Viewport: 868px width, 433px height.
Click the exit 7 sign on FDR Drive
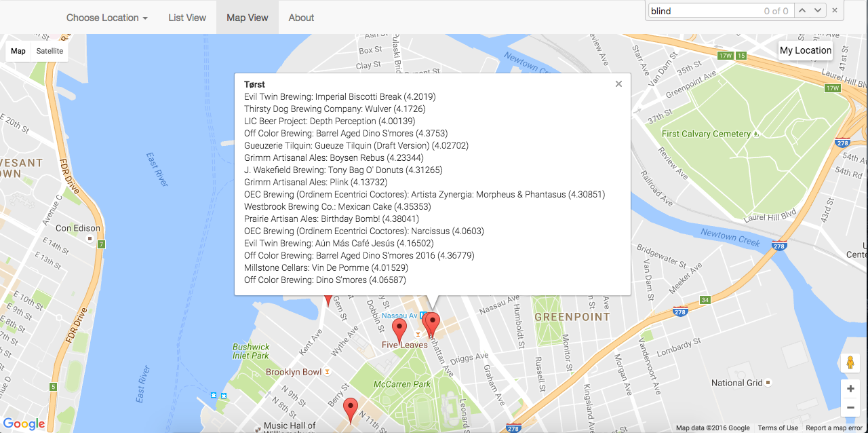pyautogui.click(x=101, y=244)
